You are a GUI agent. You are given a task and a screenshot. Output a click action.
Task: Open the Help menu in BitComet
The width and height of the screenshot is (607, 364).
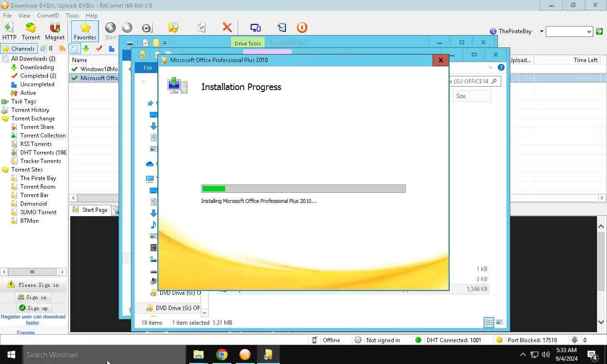tap(92, 16)
